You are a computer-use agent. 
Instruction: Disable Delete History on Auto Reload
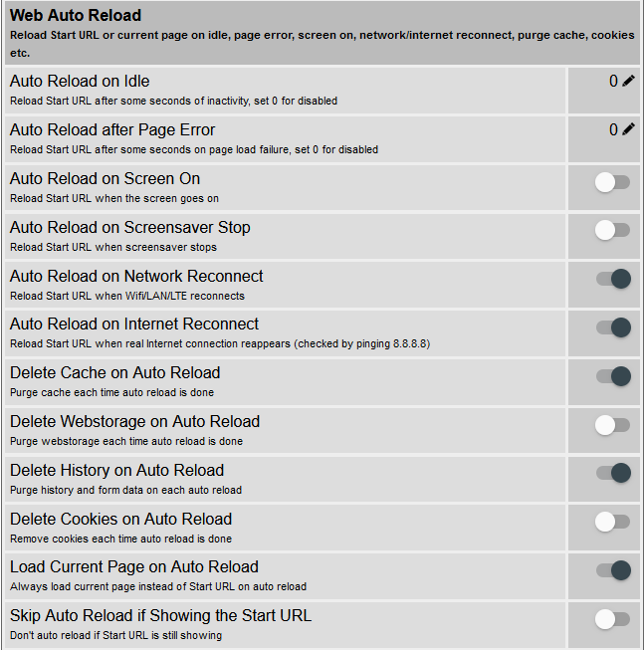[613, 474]
